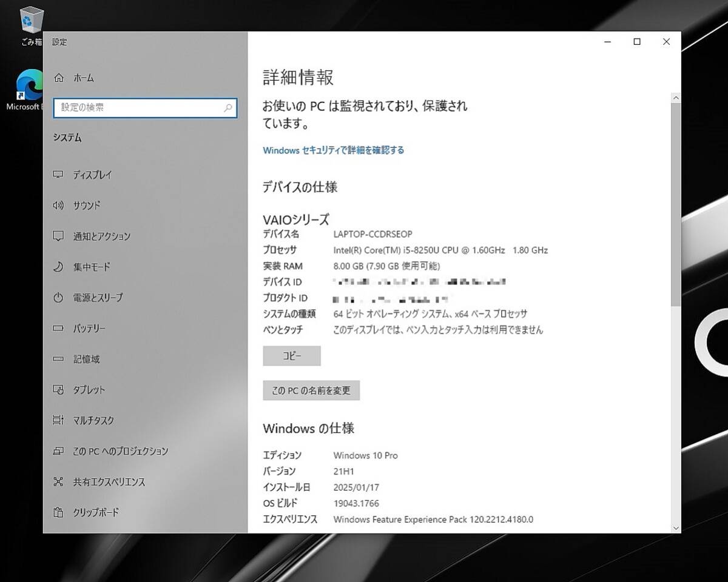Click the search magnifier icon
The height and width of the screenshot is (582, 728).
point(228,108)
